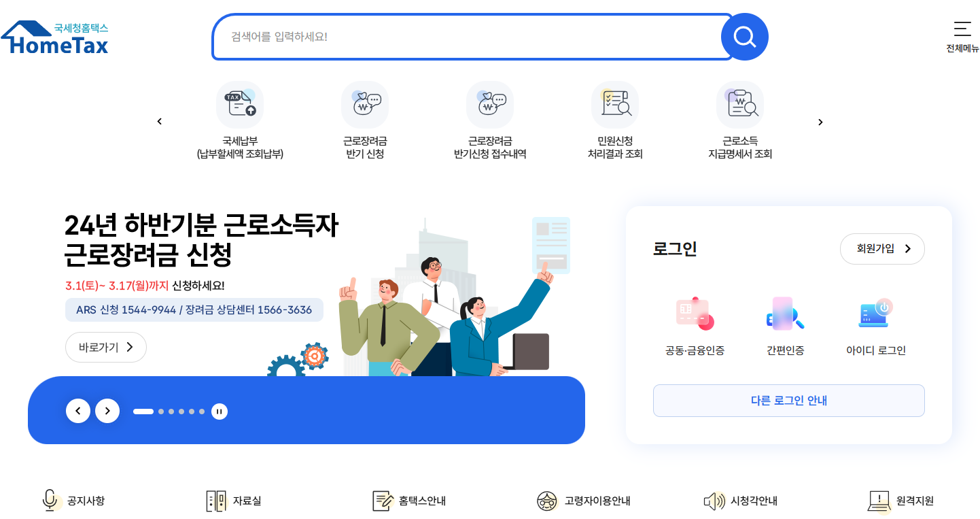Show previous shortcut icons with left chevron

pyautogui.click(x=160, y=122)
